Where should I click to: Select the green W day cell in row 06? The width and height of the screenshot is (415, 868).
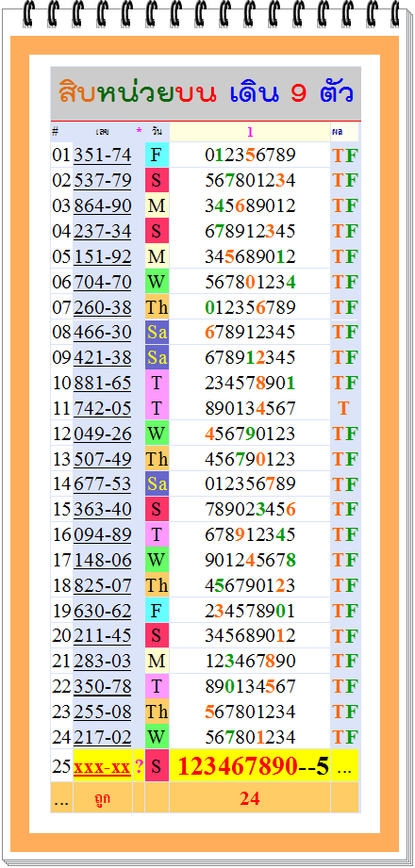(x=157, y=282)
